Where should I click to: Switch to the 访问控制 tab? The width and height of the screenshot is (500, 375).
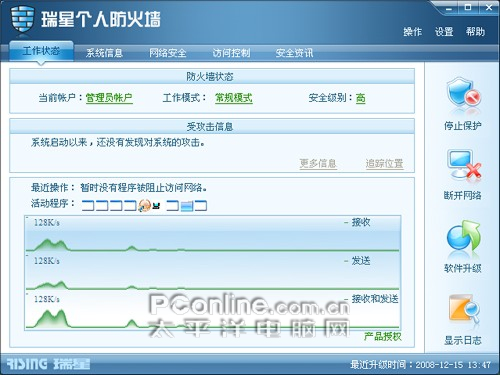(x=231, y=53)
